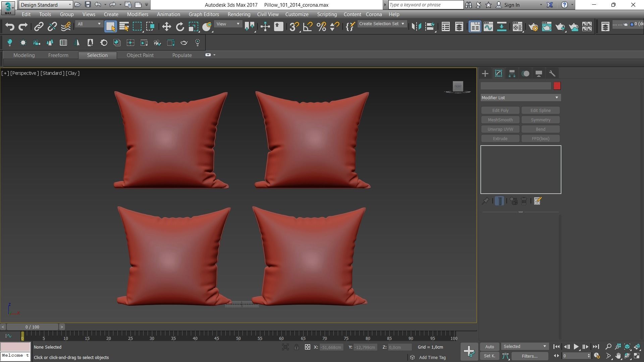Open Render Setup teapot icon
The height and width of the screenshot is (362, 644).
click(x=533, y=26)
